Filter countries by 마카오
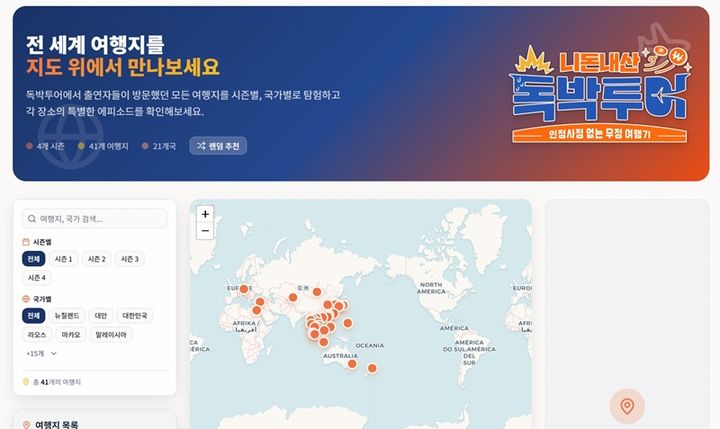 tap(71, 335)
